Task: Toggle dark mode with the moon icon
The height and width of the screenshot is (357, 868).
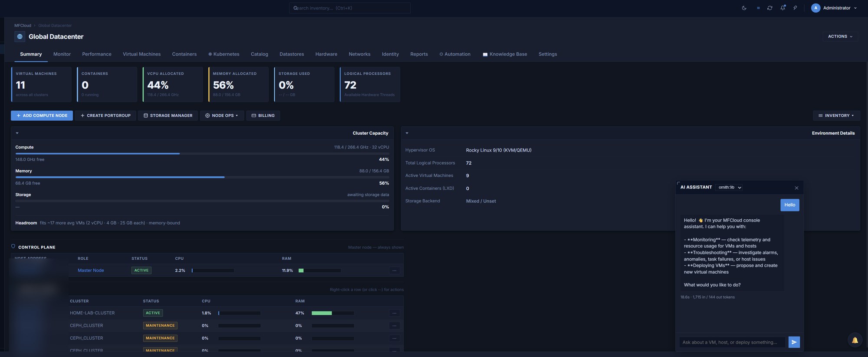Action: tap(744, 8)
